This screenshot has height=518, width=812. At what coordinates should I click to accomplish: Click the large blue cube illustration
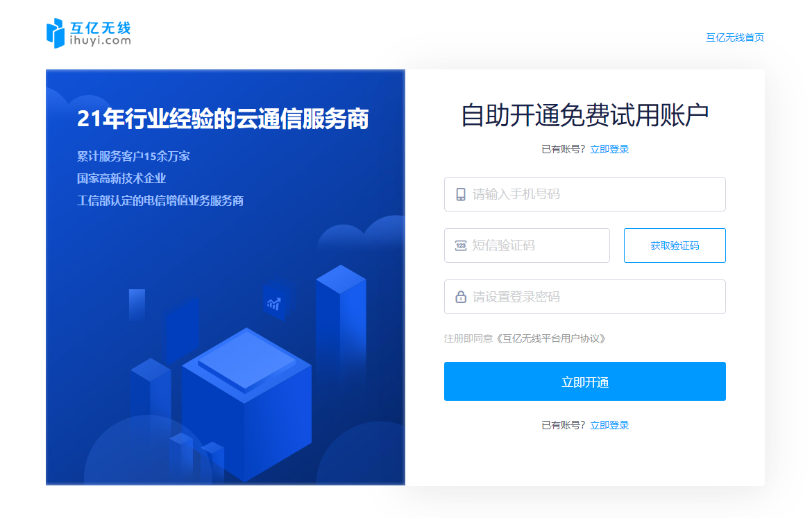coord(246,404)
